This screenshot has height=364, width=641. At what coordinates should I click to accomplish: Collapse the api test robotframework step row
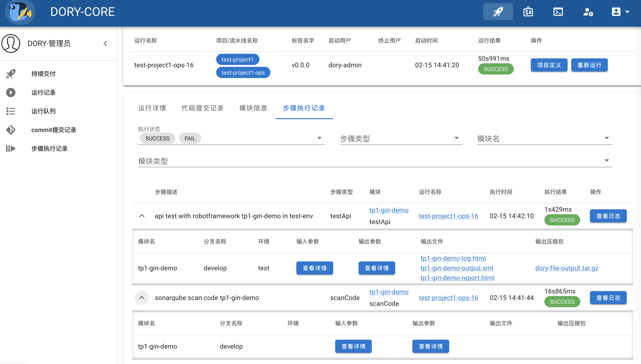click(142, 216)
